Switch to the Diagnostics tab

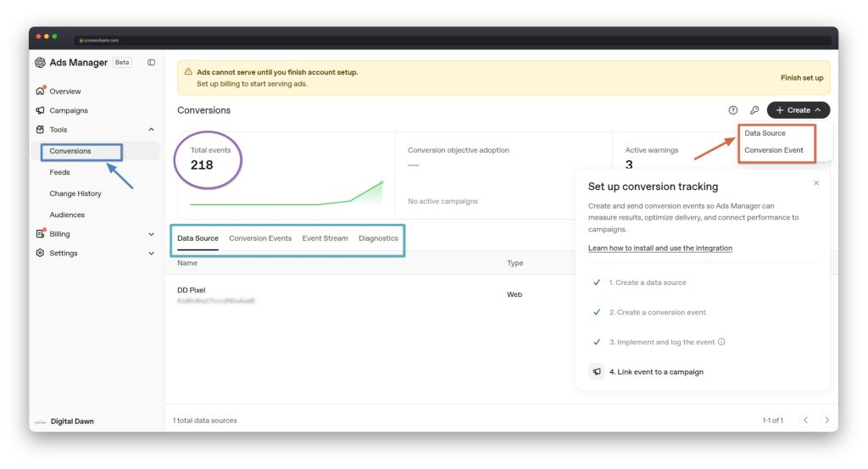click(x=378, y=238)
